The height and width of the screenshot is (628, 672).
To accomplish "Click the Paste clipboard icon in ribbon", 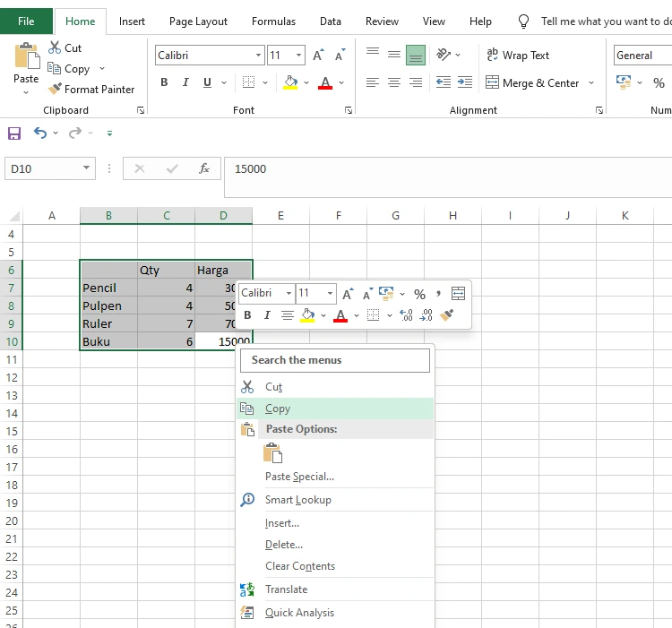I will [27, 56].
